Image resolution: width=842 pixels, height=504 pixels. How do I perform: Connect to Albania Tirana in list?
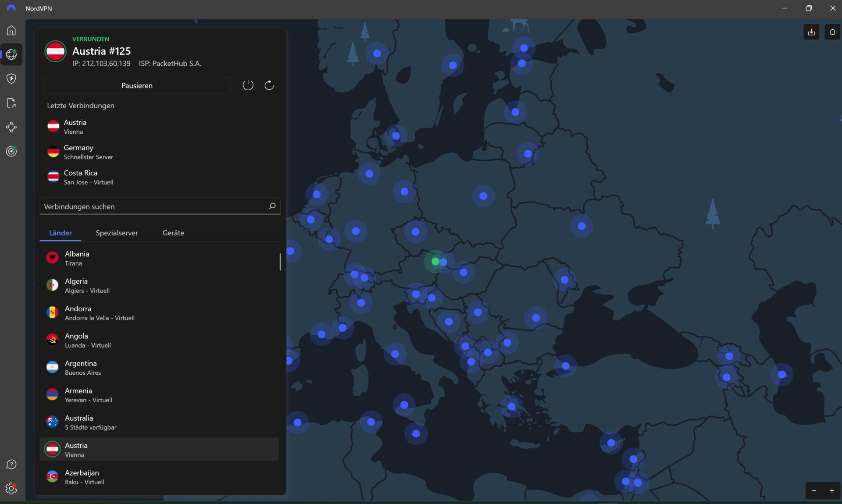[x=159, y=258]
